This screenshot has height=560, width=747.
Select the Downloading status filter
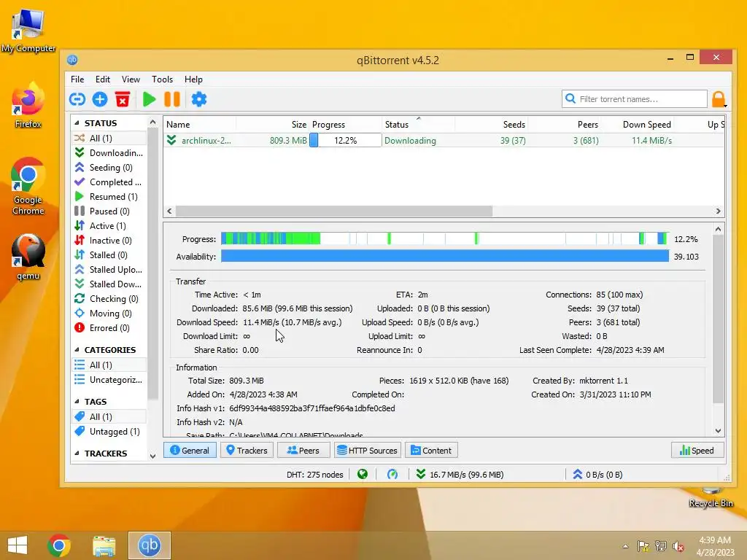[109, 153]
